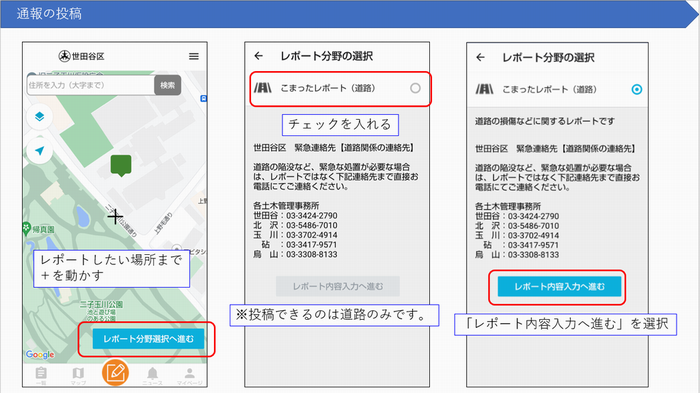Tap 北沢 03-5486-7010 in right screen
The height and width of the screenshot is (393, 700).
point(517,226)
